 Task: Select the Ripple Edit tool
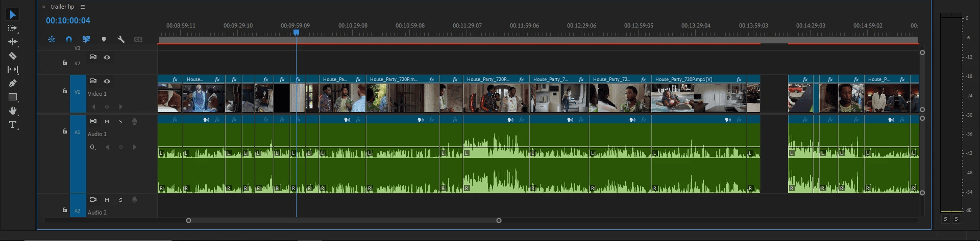13,42
